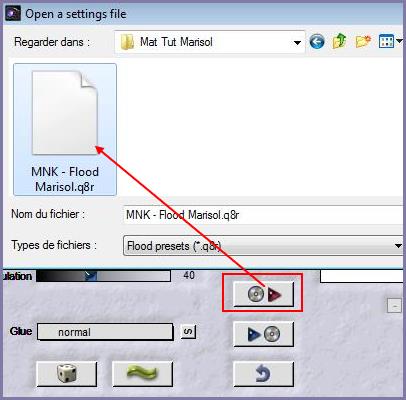This screenshot has height=400, width=406.
Task: Click the Mat Tut Marisol folder name
Action: coord(176,42)
